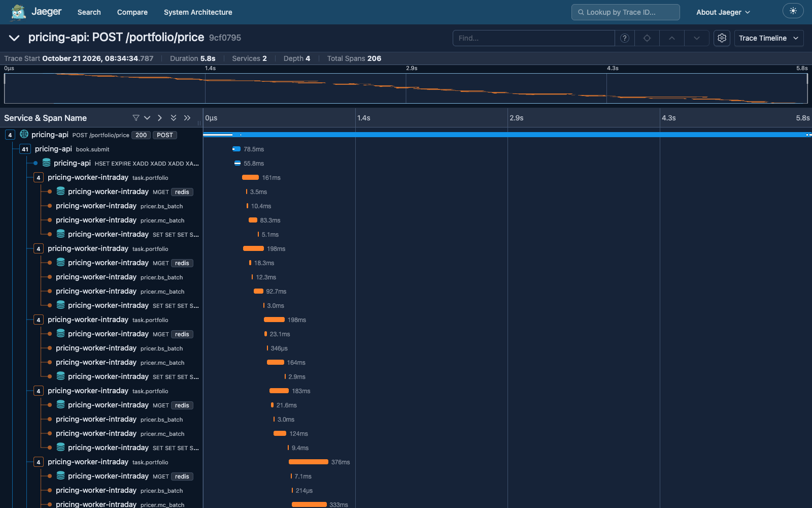Click locate-span crosshair icon
This screenshot has width=812, height=508.
[647, 38]
